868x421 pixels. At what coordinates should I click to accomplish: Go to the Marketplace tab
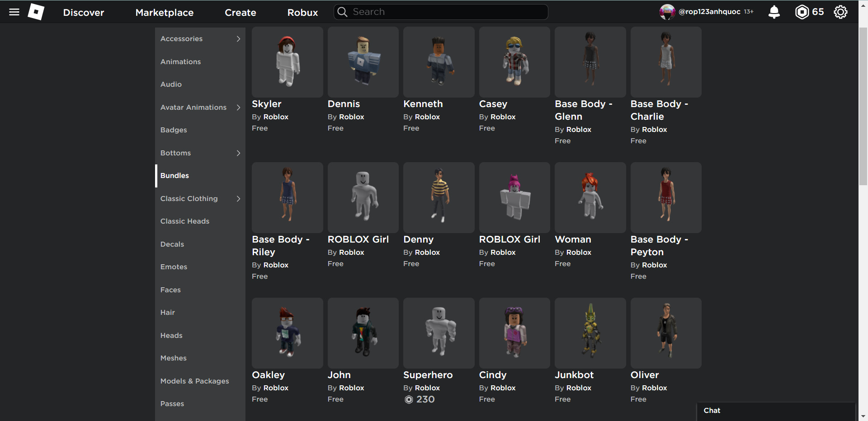click(x=165, y=13)
